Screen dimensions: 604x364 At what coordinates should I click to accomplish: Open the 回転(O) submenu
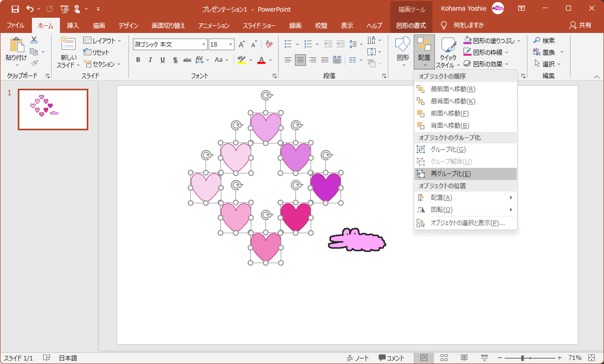click(465, 210)
